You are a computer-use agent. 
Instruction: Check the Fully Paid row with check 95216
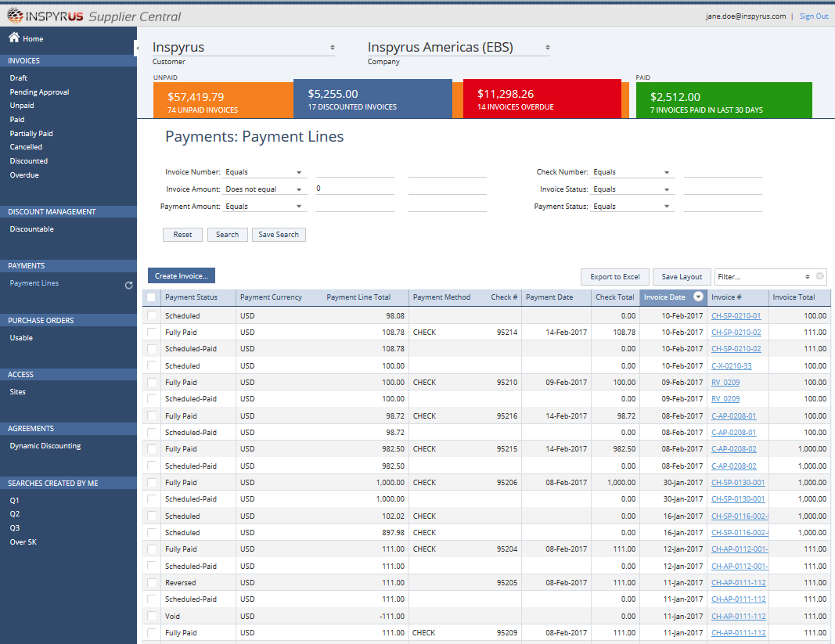coord(152,416)
